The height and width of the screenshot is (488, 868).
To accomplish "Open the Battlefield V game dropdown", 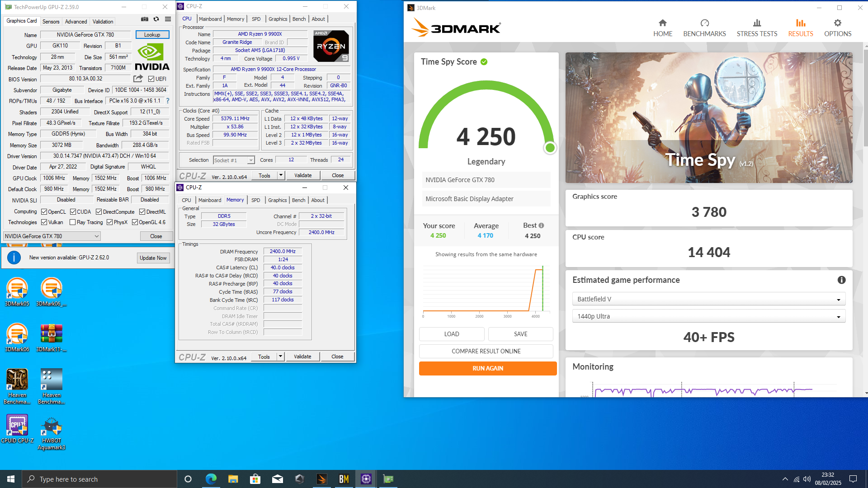I will click(x=708, y=299).
